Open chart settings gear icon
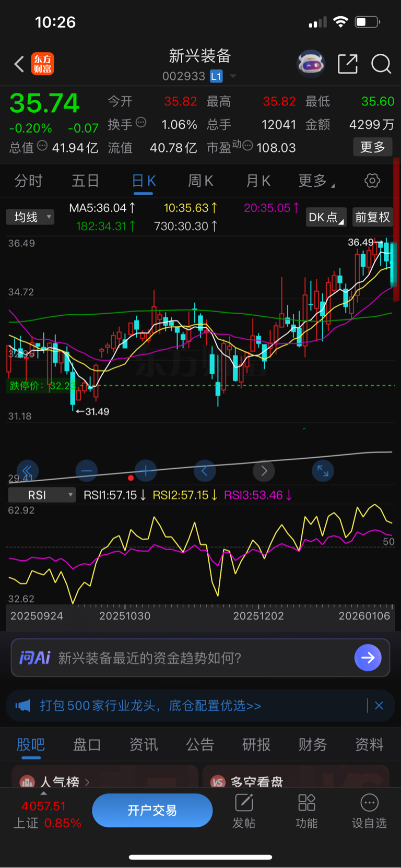This screenshot has width=401, height=868. [x=372, y=181]
